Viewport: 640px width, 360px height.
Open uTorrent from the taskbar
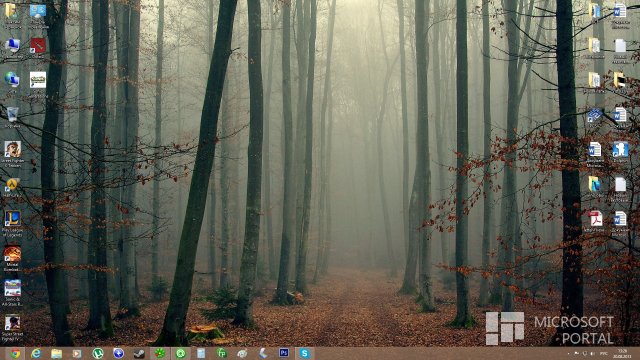point(98,353)
